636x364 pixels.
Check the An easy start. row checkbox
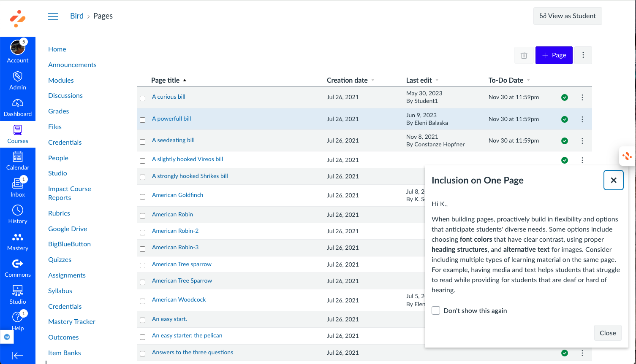coord(143,320)
